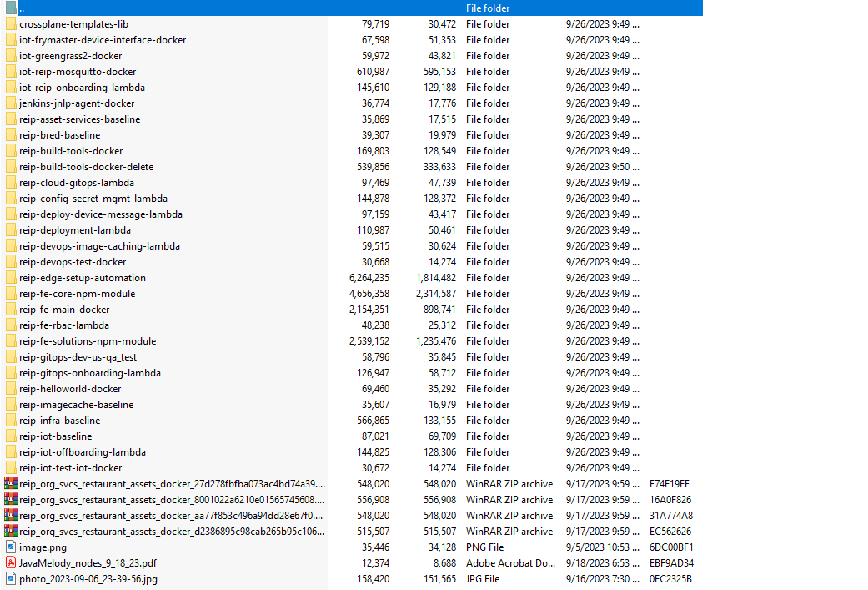Viewport: 868px width, 590px height.
Task: Click the reip-config-secret-mgmt-lambda folder icon
Action: (11, 199)
